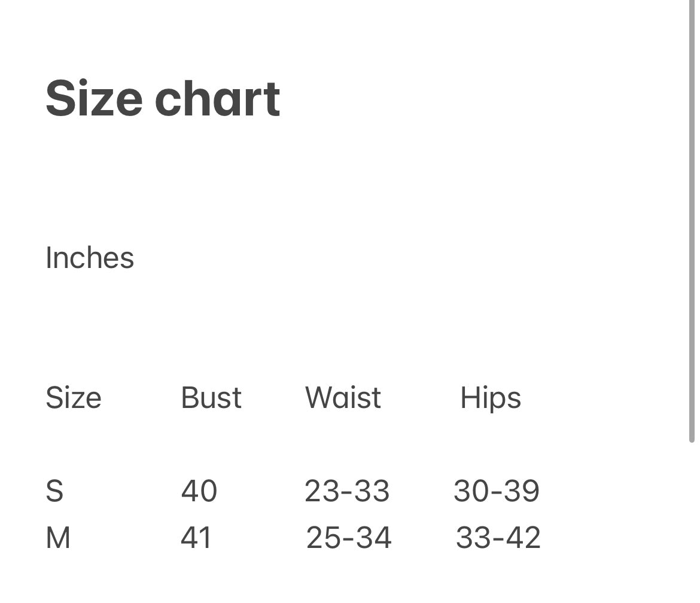Click bust value 40 for size S
This screenshot has width=700, height=603.
(x=199, y=491)
